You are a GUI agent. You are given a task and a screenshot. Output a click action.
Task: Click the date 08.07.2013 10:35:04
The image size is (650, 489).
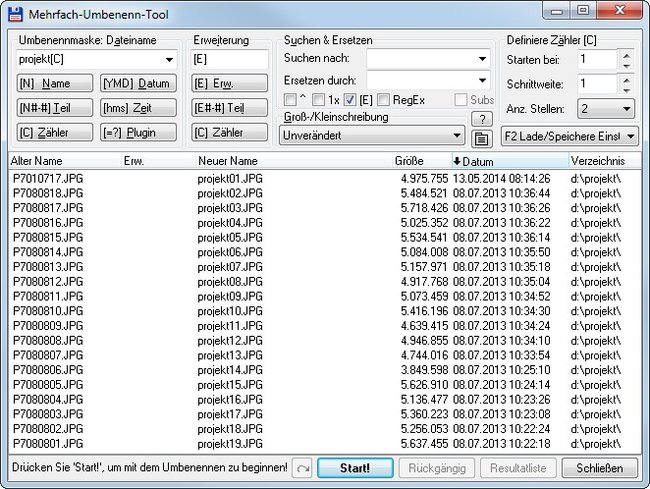click(x=502, y=282)
